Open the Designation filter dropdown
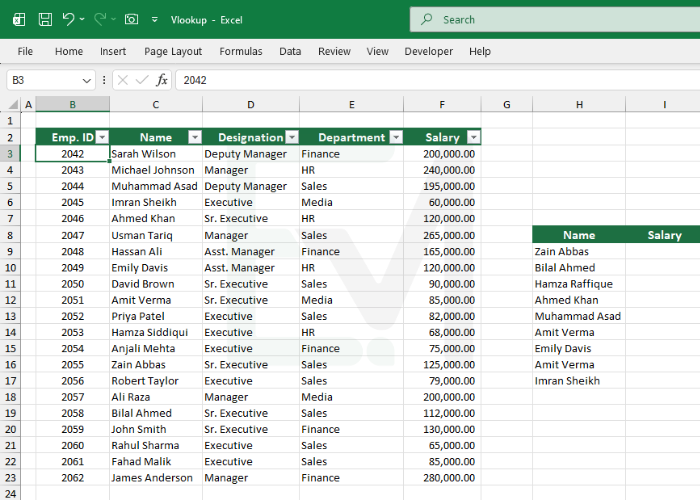The image size is (700, 500). (292, 137)
